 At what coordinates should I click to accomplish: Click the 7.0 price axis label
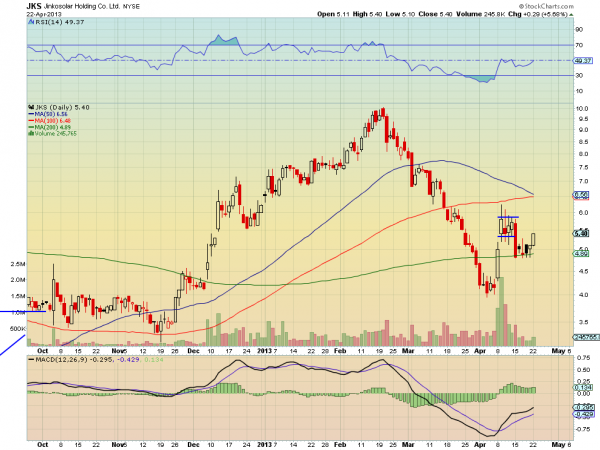click(x=583, y=181)
